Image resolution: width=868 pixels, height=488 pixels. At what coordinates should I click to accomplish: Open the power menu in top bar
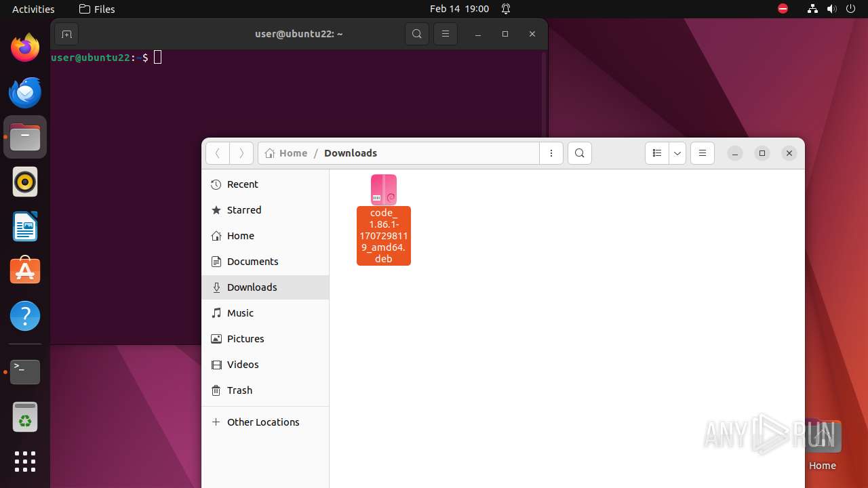tap(851, 9)
